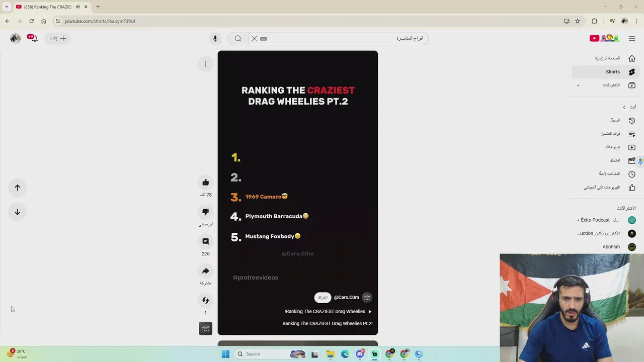Open YouTube notifications bell
This screenshot has height=362, width=644.
point(33,38)
